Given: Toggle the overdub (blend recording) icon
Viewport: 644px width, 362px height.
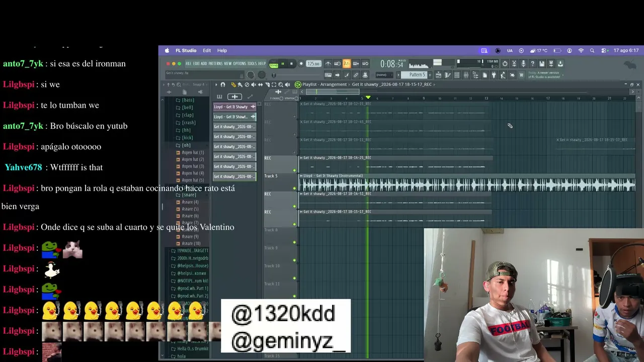Looking at the screenshot, I should 356,64.
